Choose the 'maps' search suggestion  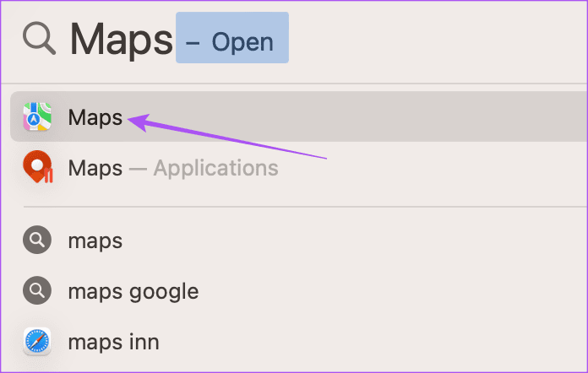[x=299, y=240]
